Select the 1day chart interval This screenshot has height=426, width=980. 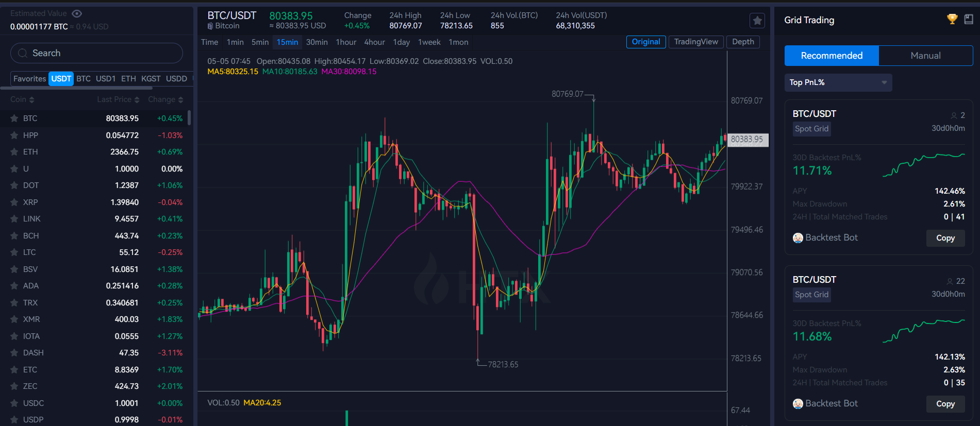tap(401, 42)
